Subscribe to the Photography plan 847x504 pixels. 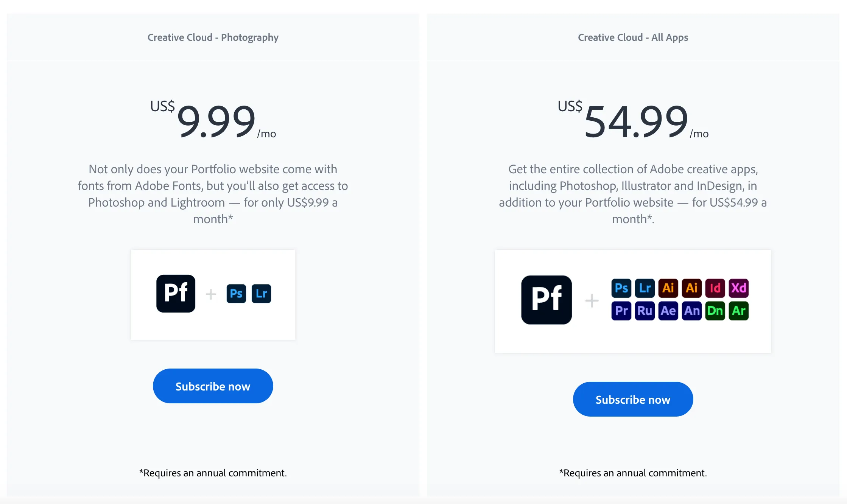(x=213, y=386)
